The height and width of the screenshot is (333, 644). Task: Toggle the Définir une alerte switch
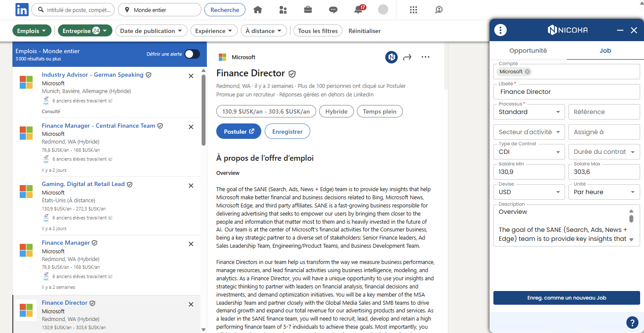pyautogui.click(x=192, y=54)
